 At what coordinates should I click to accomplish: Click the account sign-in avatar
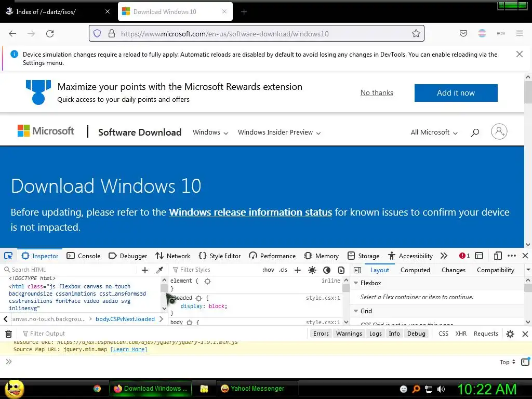(x=499, y=131)
